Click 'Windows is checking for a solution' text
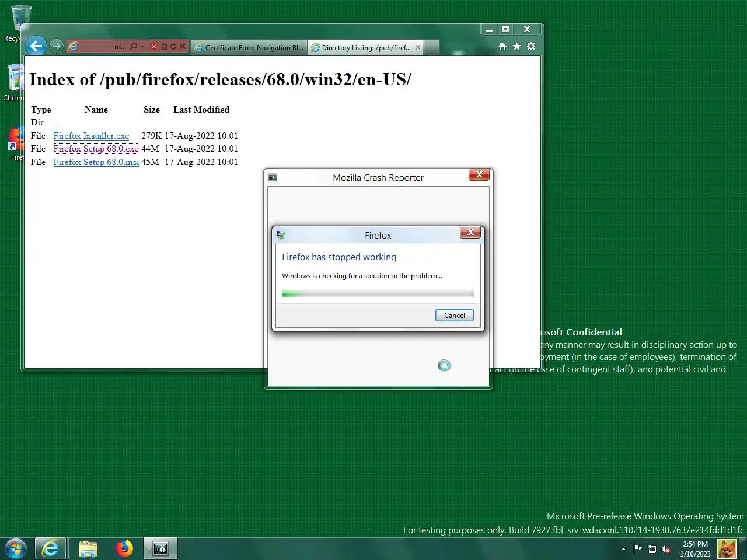This screenshot has width=747, height=560. [x=362, y=276]
